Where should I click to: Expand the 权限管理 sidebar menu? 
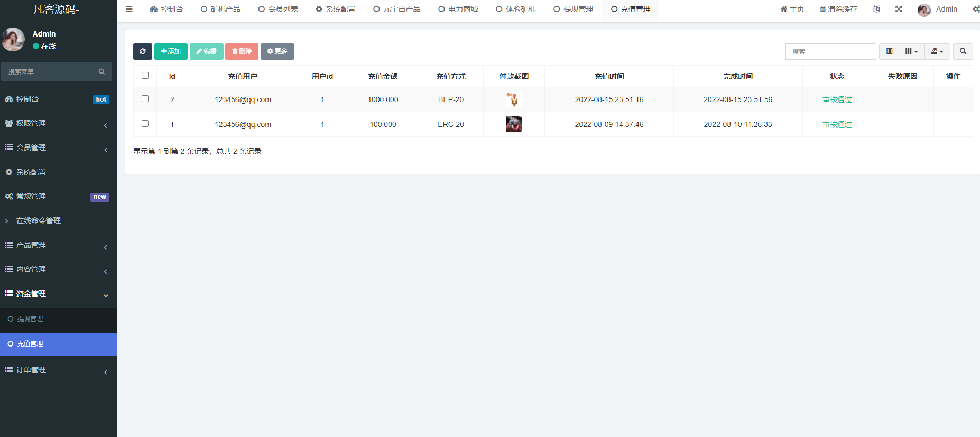point(58,123)
